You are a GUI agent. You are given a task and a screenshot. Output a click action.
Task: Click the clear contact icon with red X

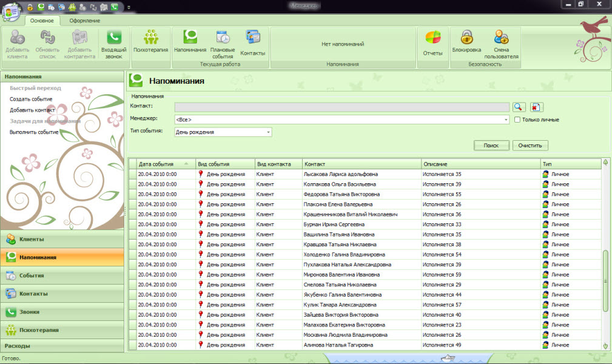pyautogui.click(x=536, y=107)
